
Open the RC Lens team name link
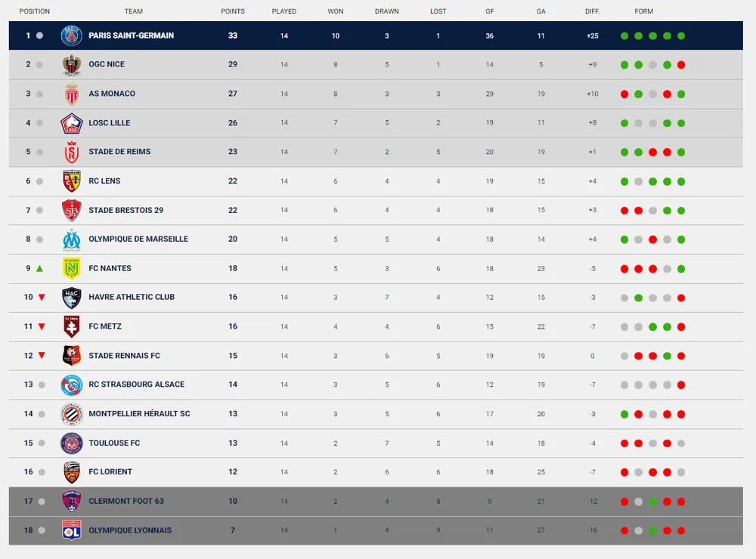pyautogui.click(x=104, y=181)
